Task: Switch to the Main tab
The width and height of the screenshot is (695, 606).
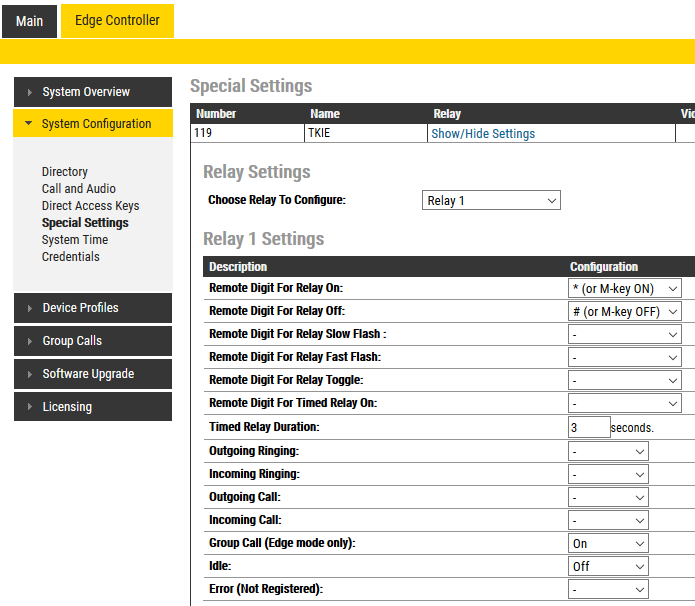Action: (29, 21)
